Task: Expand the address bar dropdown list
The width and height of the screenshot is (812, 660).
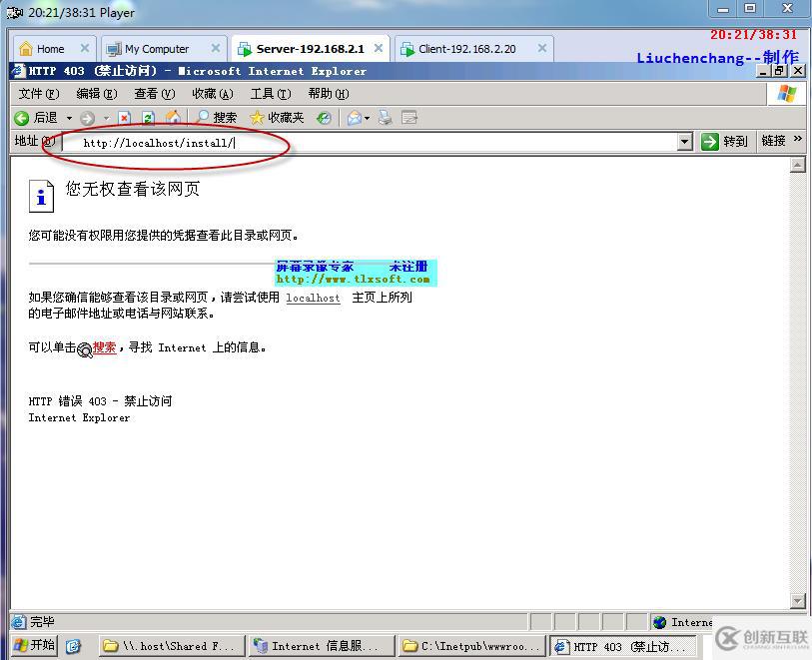Action: click(x=684, y=142)
